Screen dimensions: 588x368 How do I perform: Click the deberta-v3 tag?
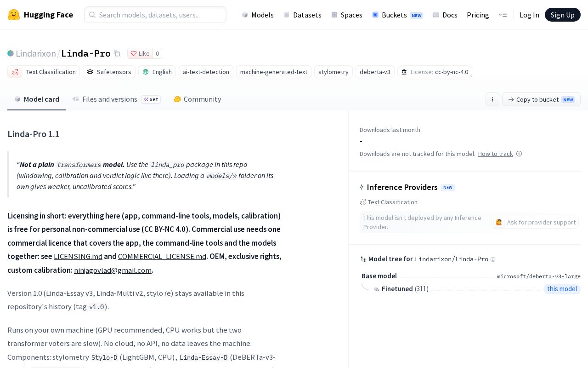[x=375, y=72]
